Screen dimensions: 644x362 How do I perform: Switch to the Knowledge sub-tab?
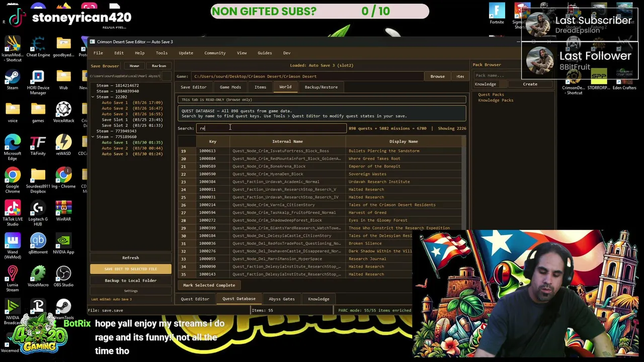pyautogui.click(x=318, y=299)
